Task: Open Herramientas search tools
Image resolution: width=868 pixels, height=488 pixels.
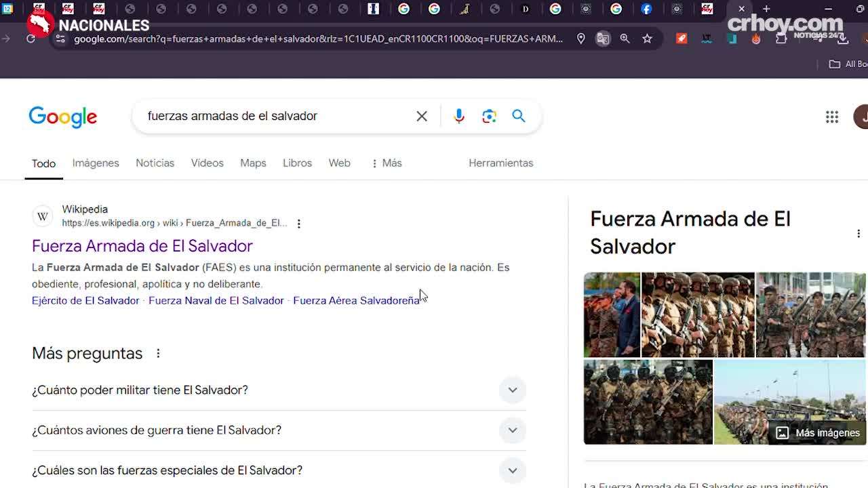Action: [500, 163]
